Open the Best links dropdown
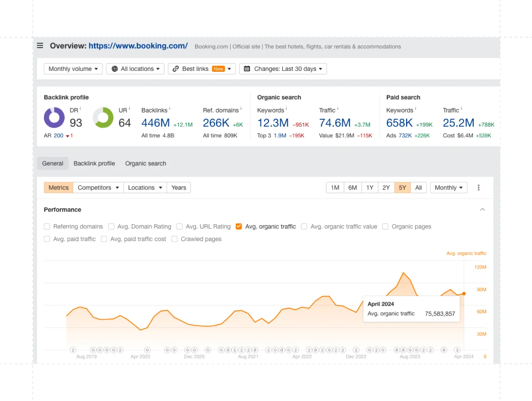 202,69
